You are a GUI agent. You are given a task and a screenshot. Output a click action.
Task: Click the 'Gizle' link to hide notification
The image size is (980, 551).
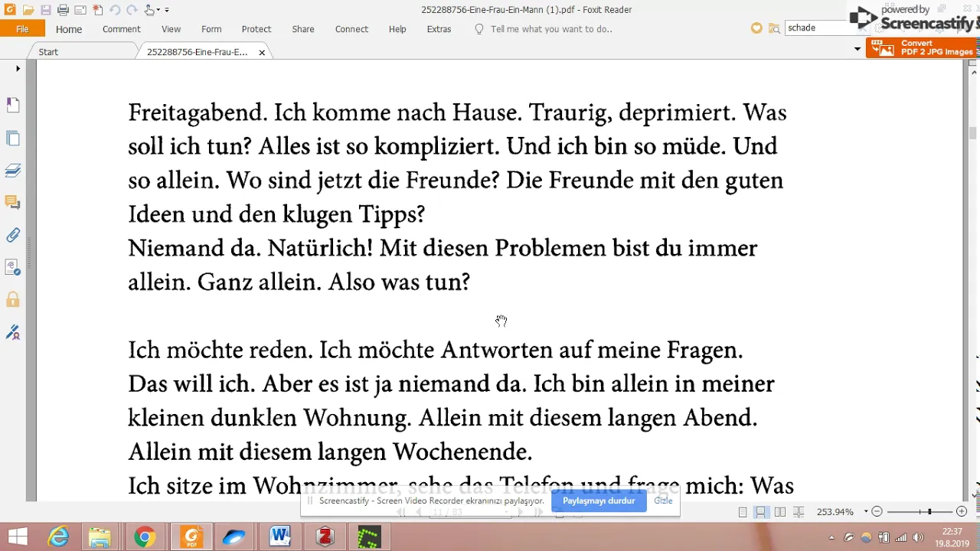663,500
